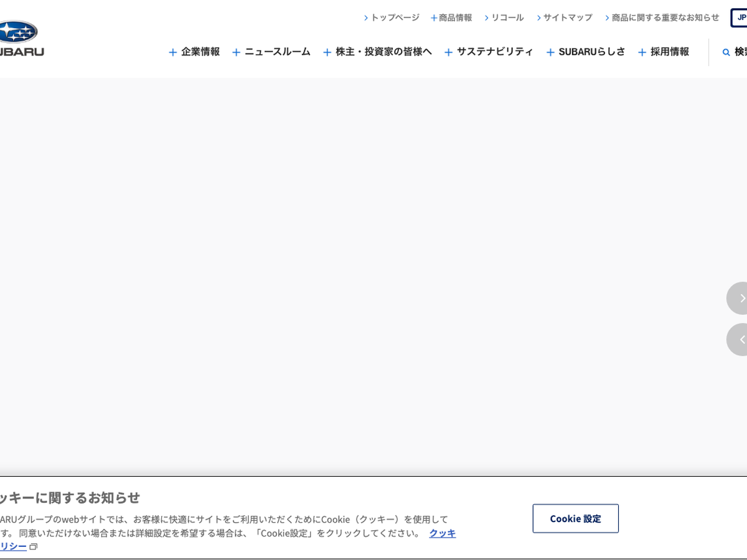Image resolution: width=747 pixels, height=560 pixels.
Task: Click the next slide arrow button
Action: [740, 299]
